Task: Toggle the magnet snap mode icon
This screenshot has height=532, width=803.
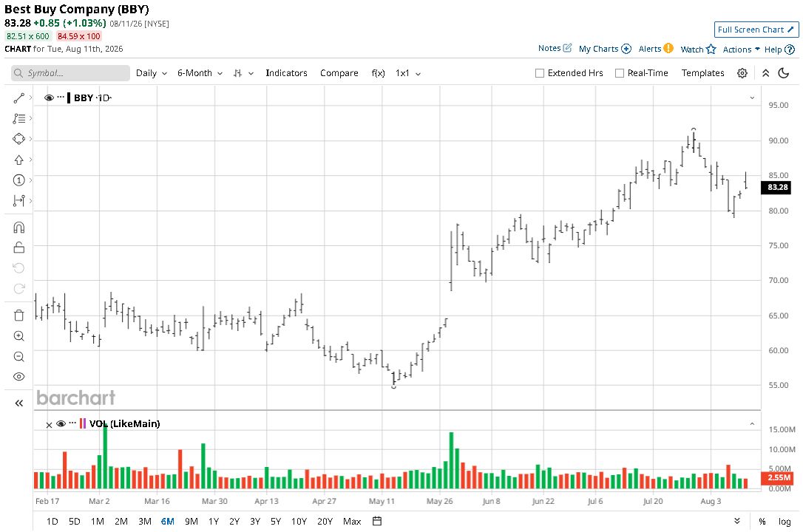Action: pyautogui.click(x=19, y=227)
